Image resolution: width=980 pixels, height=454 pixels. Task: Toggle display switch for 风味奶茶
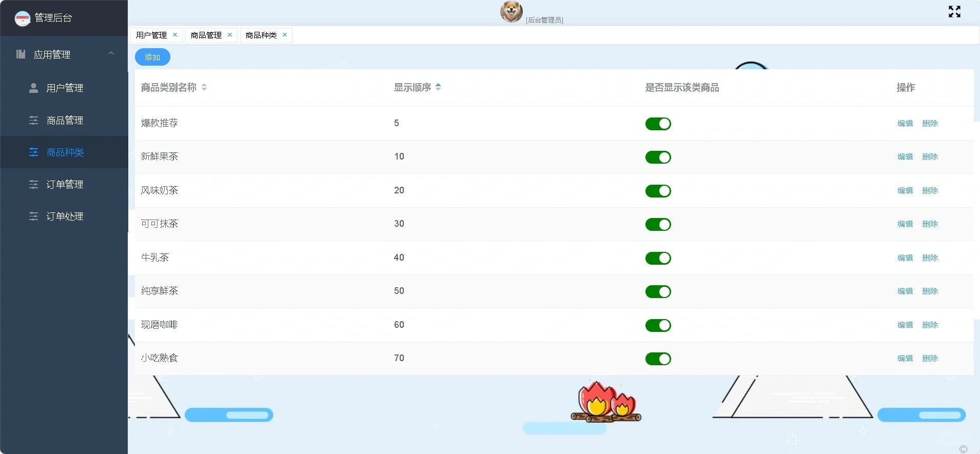pos(658,191)
